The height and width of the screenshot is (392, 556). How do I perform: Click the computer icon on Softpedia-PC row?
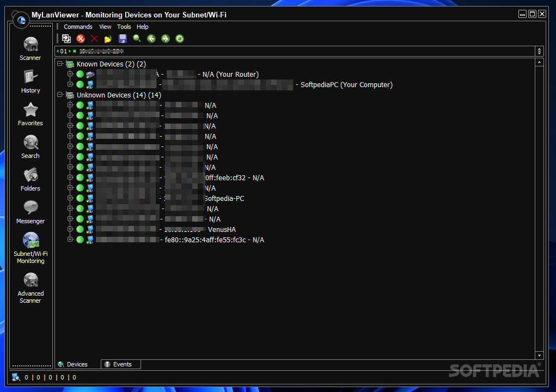pyautogui.click(x=90, y=199)
